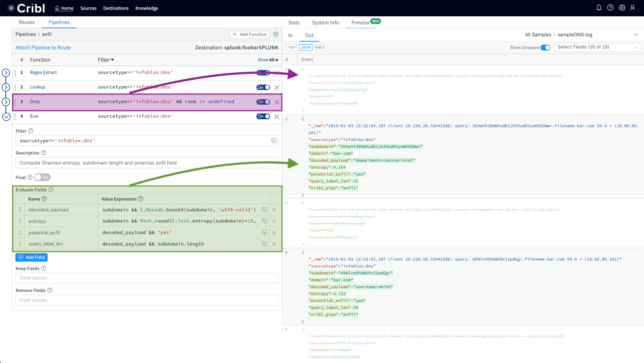Open the notifications bell icon

point(599,8)
